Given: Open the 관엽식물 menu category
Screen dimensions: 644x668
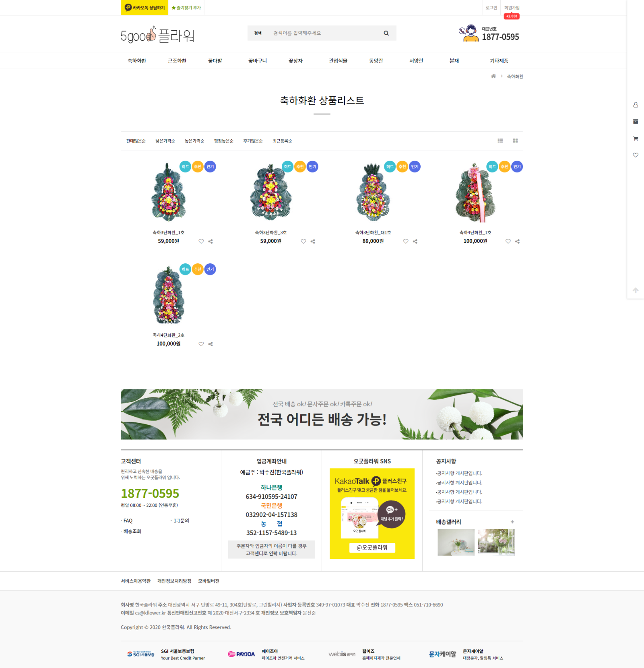Looking at the screenshot, I should (x=338, y=61).
